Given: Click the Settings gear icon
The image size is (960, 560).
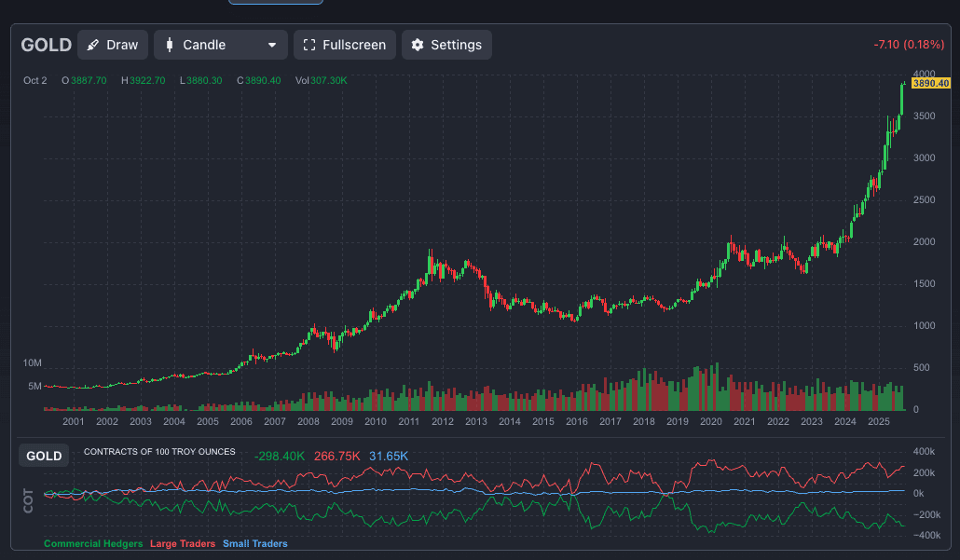Looking at the screenshot, I should [418, 45].
